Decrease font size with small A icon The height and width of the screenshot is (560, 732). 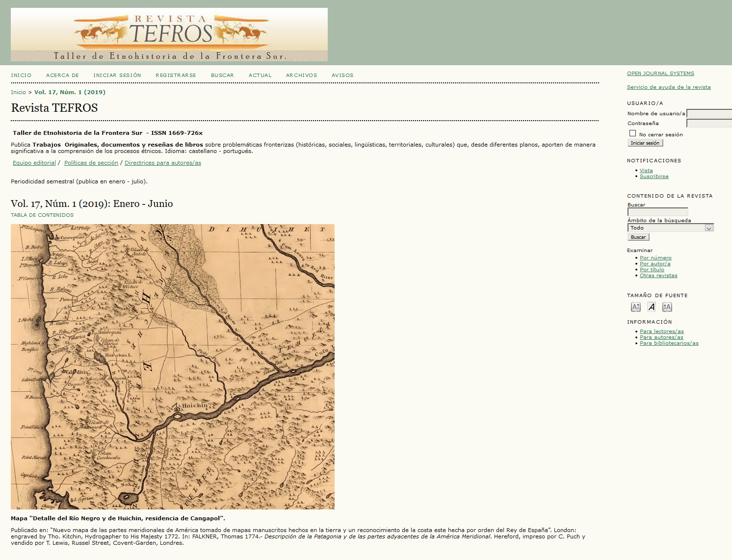click(636, 307)
